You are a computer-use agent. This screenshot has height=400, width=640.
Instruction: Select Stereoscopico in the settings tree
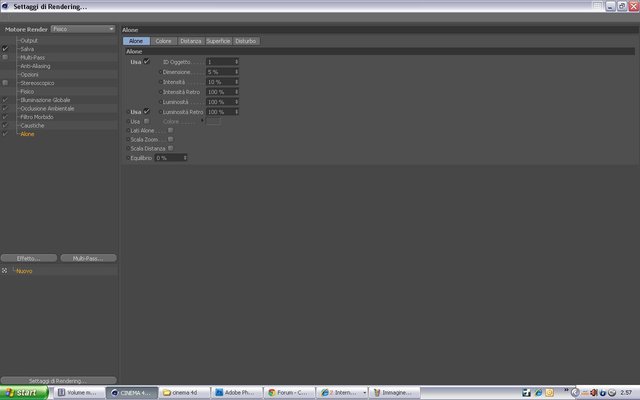[37, 83]
